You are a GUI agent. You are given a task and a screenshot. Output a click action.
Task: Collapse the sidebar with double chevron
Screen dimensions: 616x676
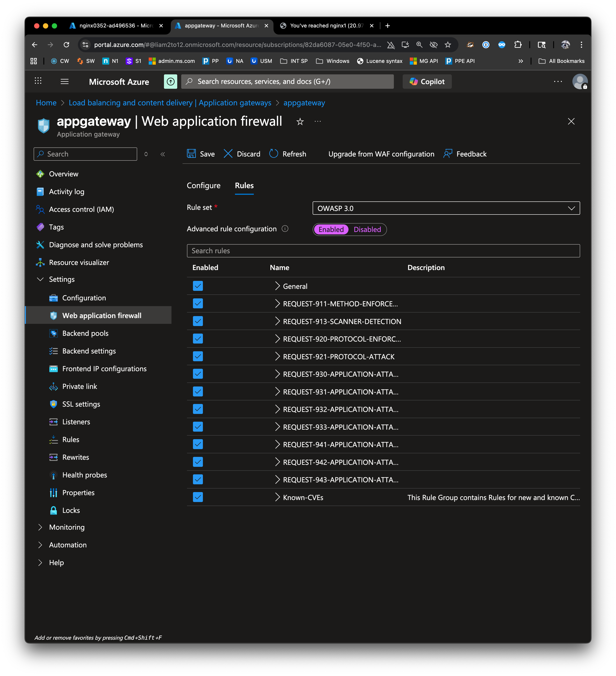[x=163, y=154]
